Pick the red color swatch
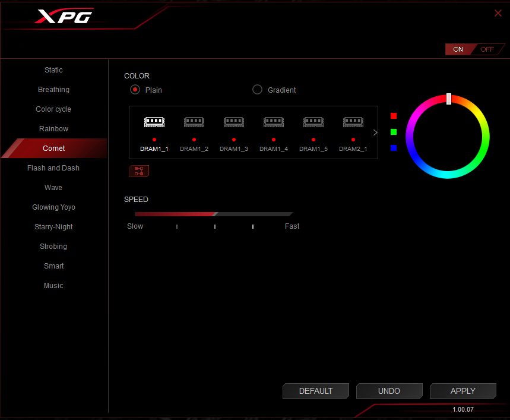Viewport: 510px width, 420px height. click(x=394, y=116)
